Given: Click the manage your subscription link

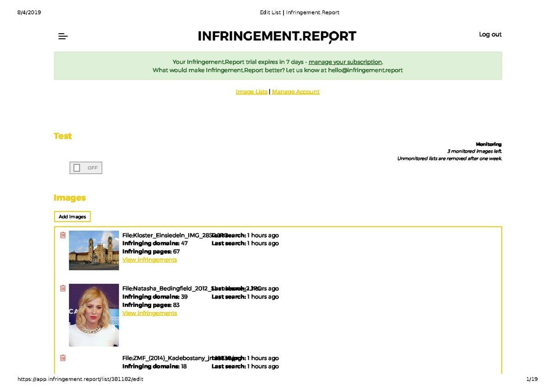Looking at the screenshot, I should 345,61.
